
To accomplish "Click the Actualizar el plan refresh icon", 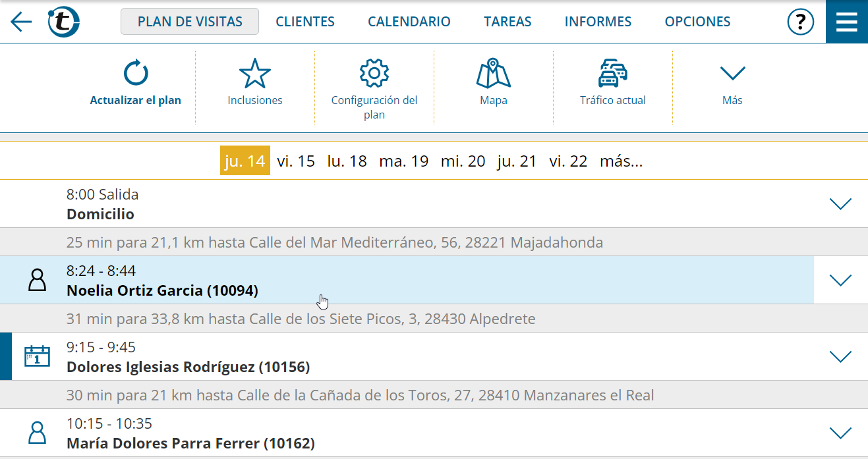I will [x=136, y=73].
